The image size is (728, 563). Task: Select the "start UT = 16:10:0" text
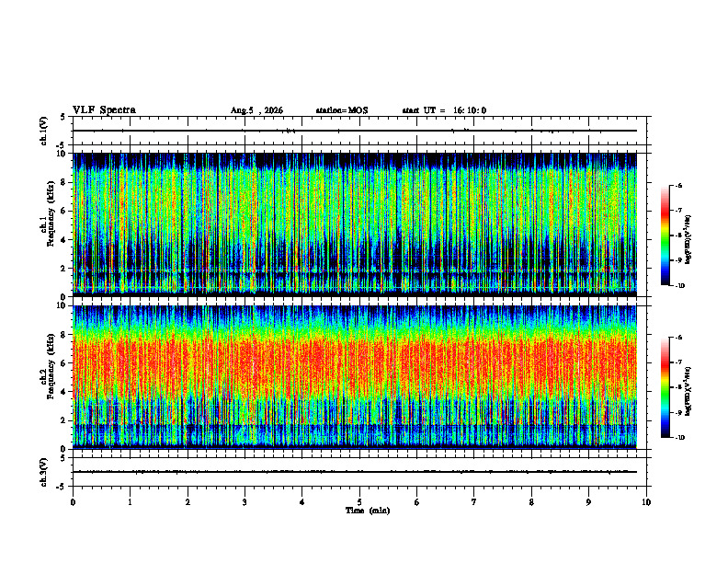point(444,110)
